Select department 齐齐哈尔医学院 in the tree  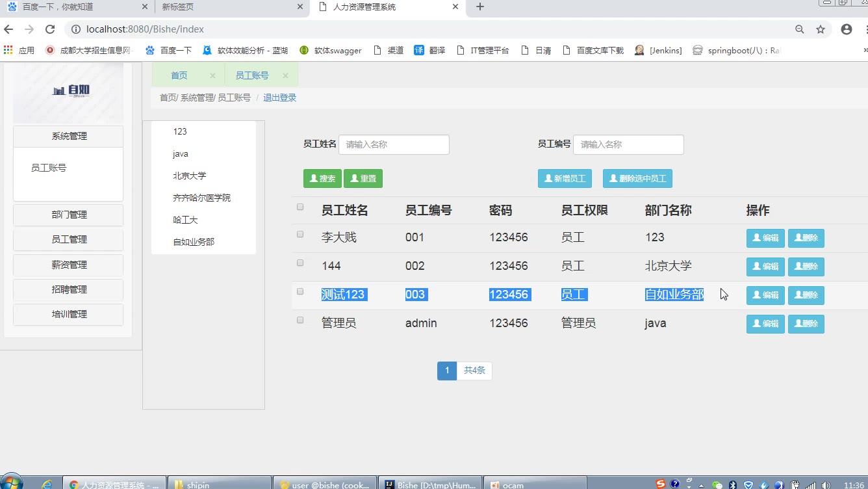[x=202, y=198]
